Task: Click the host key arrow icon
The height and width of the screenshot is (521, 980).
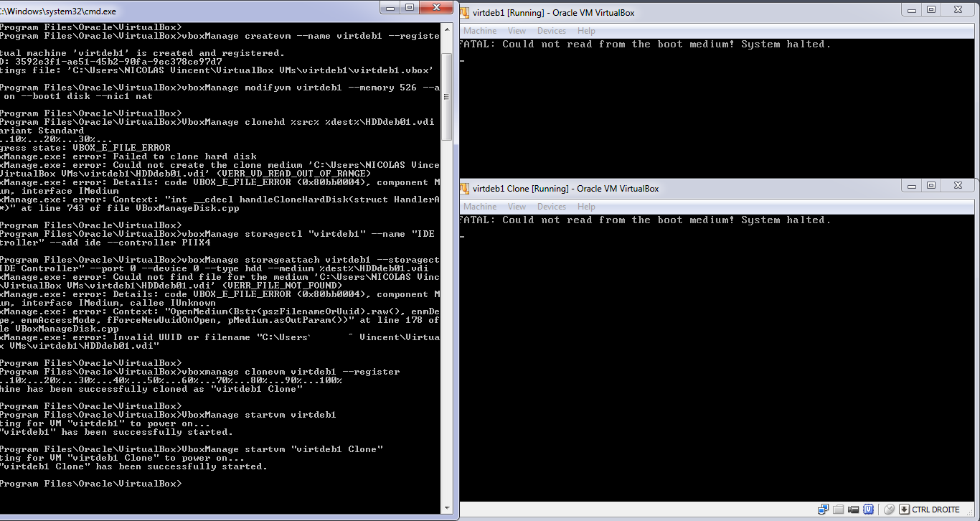Action: [x=905, y=509]
